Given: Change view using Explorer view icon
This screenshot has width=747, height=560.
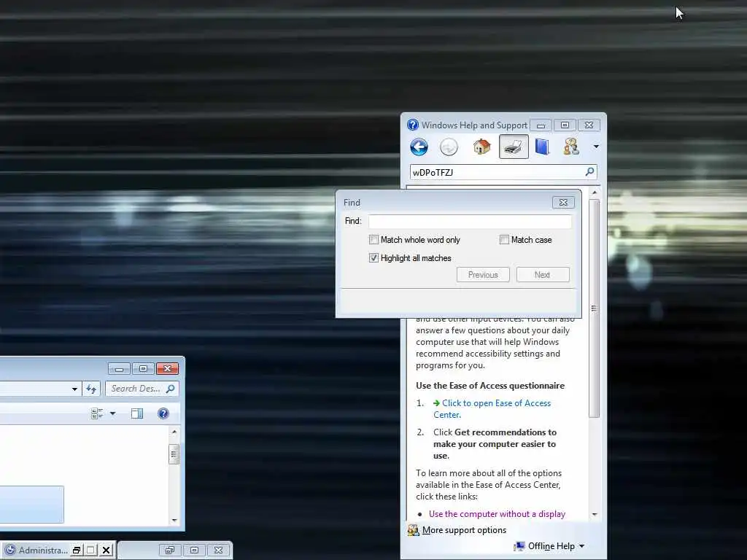Looking at the screenshot, I should tap(97, 414).
